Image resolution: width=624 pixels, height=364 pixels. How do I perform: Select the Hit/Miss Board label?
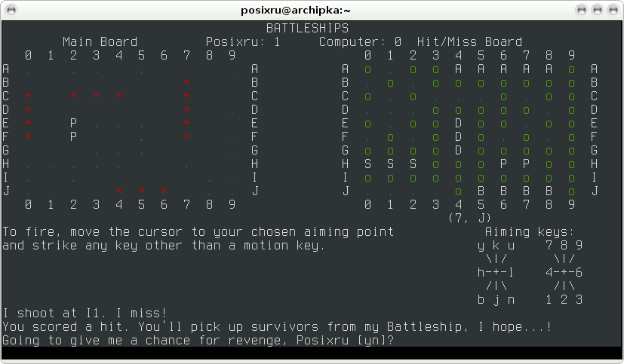(x=469, y=41)
